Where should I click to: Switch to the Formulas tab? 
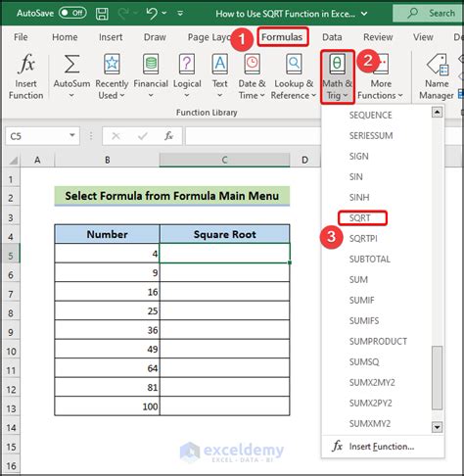282,37
